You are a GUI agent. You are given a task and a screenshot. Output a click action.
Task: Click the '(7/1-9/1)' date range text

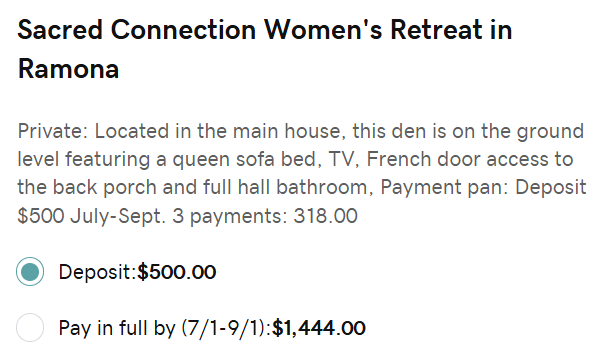tap(226, 328)
